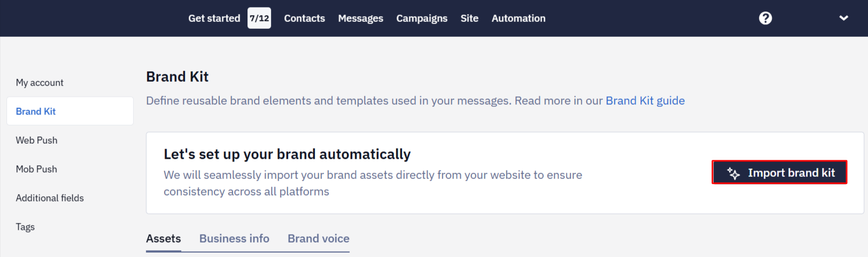This screenshot has height=257, width=868.
Task: Open Tags in the sidebar
Action: 25,227
